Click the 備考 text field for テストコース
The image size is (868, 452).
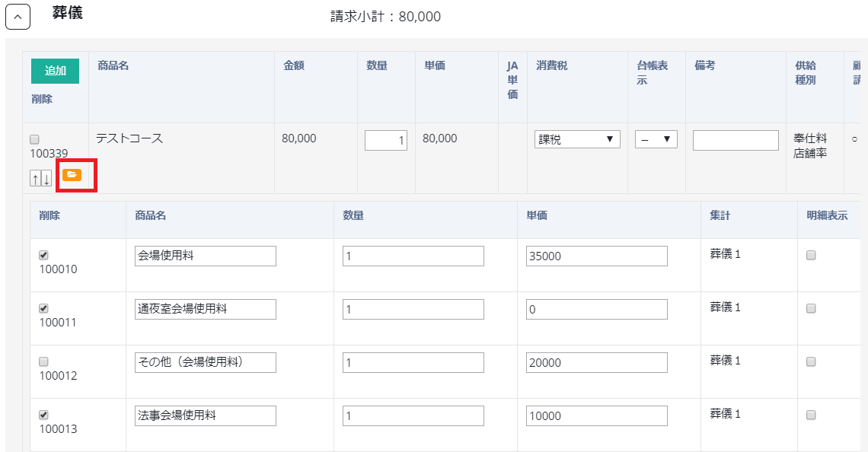736,141
